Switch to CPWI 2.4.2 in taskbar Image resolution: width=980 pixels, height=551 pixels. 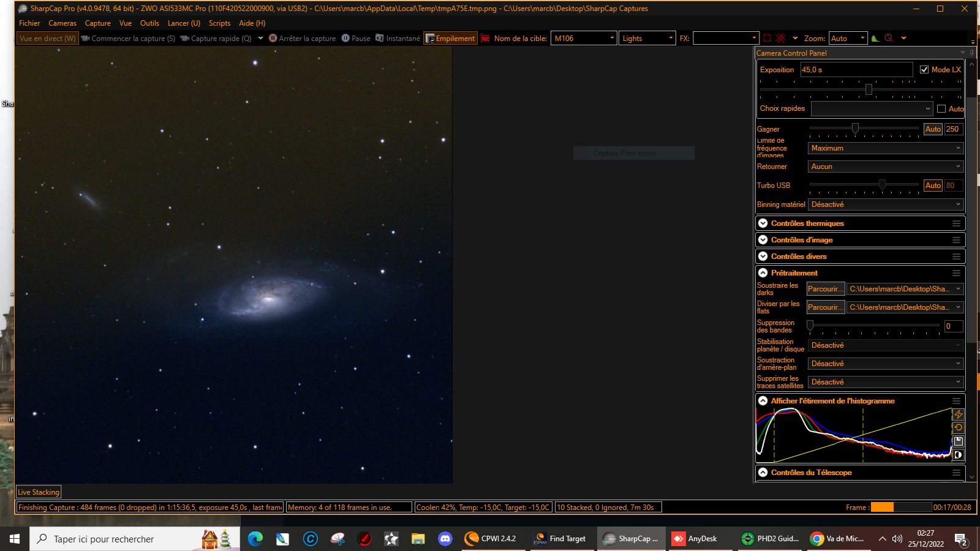click(494, 539)
